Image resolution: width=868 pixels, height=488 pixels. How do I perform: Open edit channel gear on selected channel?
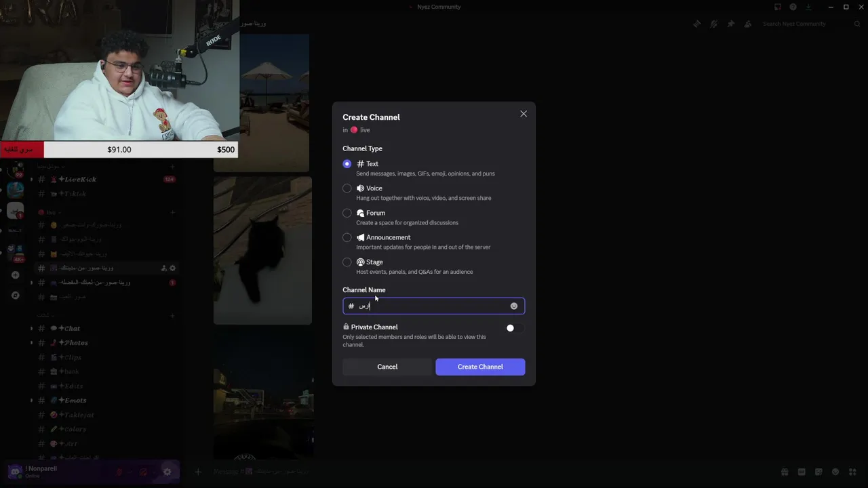172,268
